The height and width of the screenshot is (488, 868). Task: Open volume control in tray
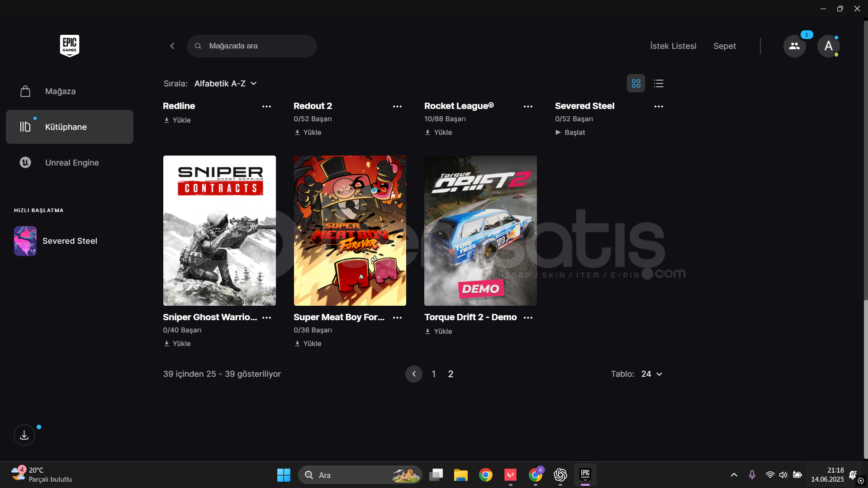tap(783, 475)
